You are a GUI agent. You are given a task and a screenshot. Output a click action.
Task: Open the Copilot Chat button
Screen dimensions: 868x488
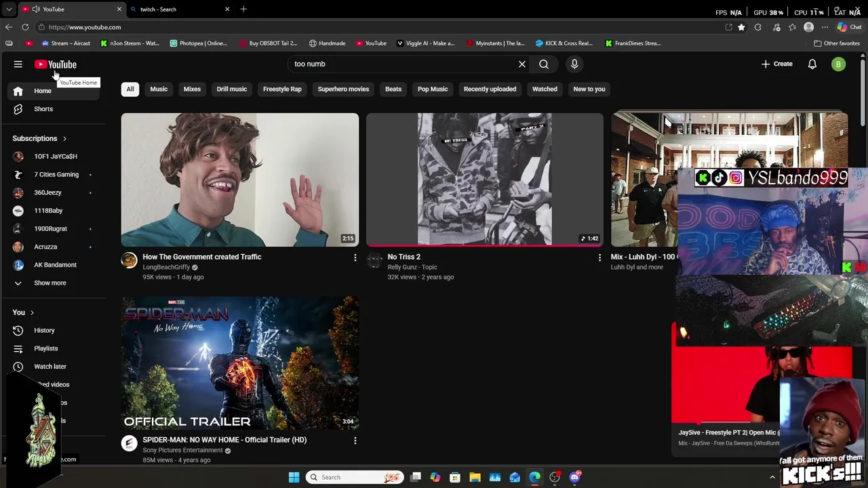click(848, 27)
